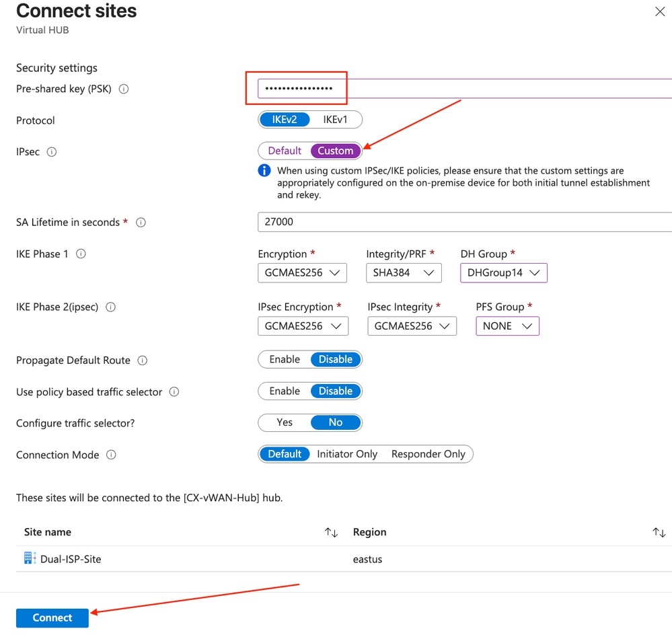
Task: Click the IPsec info icon
Action: tap(51, 152)
